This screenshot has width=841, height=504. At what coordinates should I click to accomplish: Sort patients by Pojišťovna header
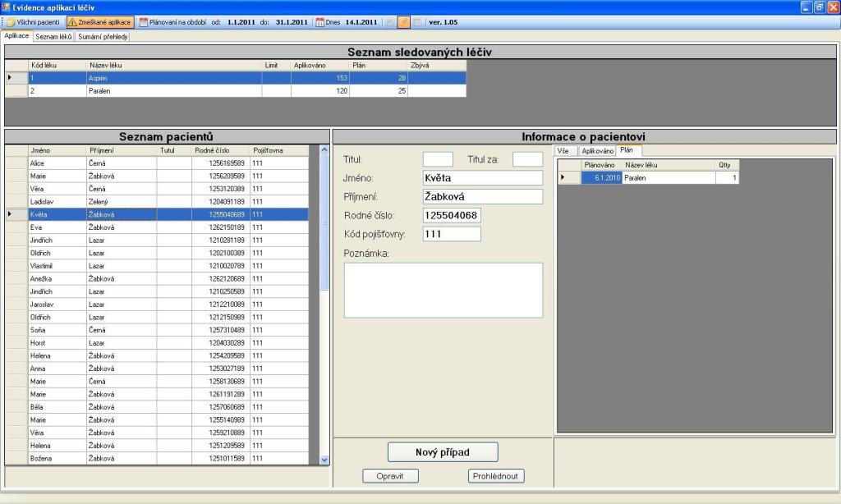pyautogui.click(x=279, y=151)
